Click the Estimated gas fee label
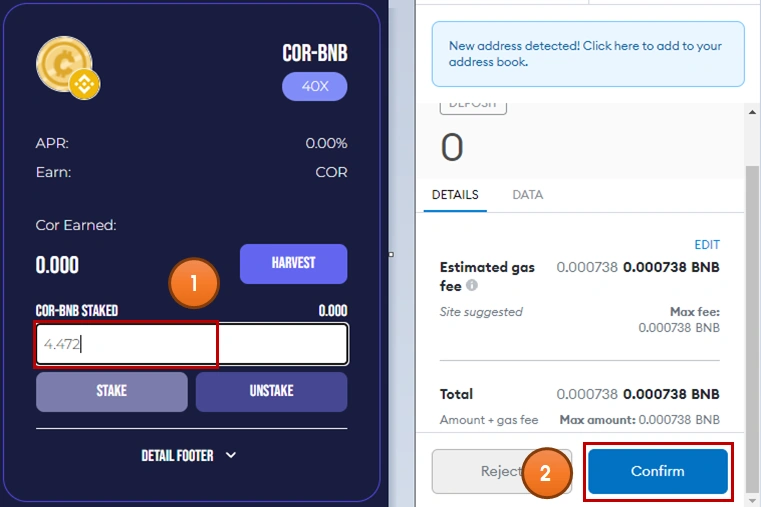761x507 pixels. 487,276
